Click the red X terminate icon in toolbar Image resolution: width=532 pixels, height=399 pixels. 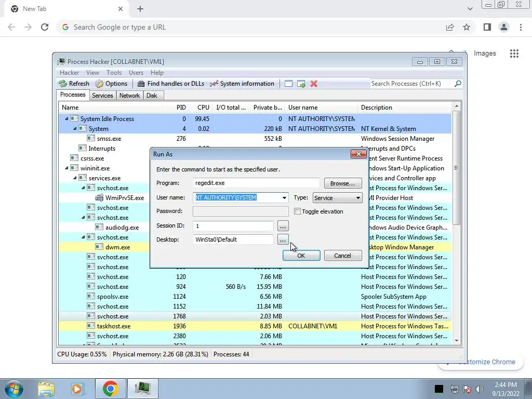coord(314,84)
